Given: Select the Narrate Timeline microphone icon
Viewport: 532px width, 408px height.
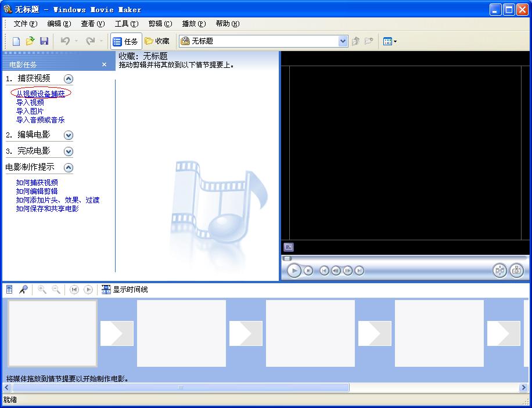Looking at the screenshot, I should click(24, 288).
